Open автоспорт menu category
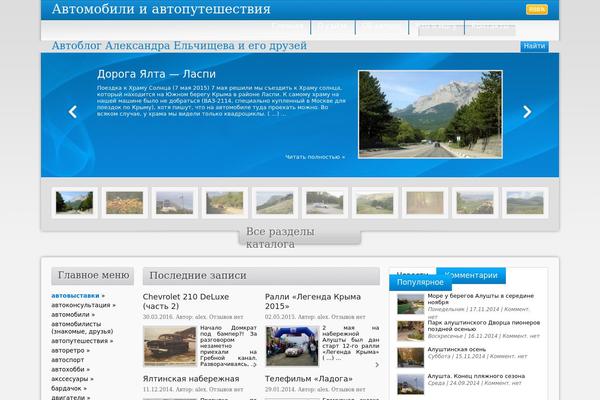The width and height of the screenshot is (600, 400). (x=68, y=360)
